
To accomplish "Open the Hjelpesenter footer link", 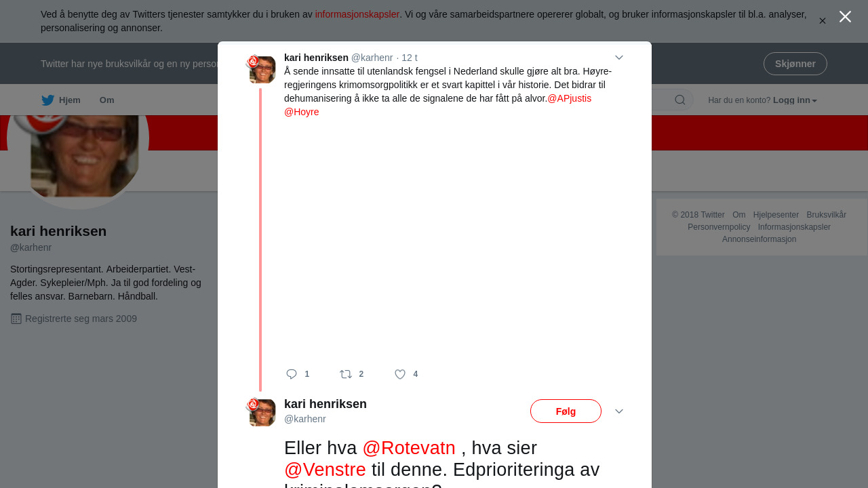I will 776,215.
